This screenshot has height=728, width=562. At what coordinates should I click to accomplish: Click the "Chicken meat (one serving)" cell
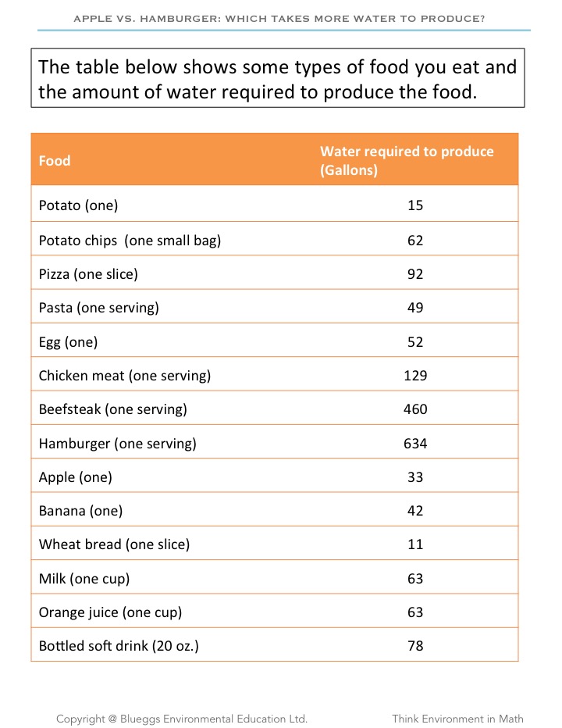click(125, 376)
